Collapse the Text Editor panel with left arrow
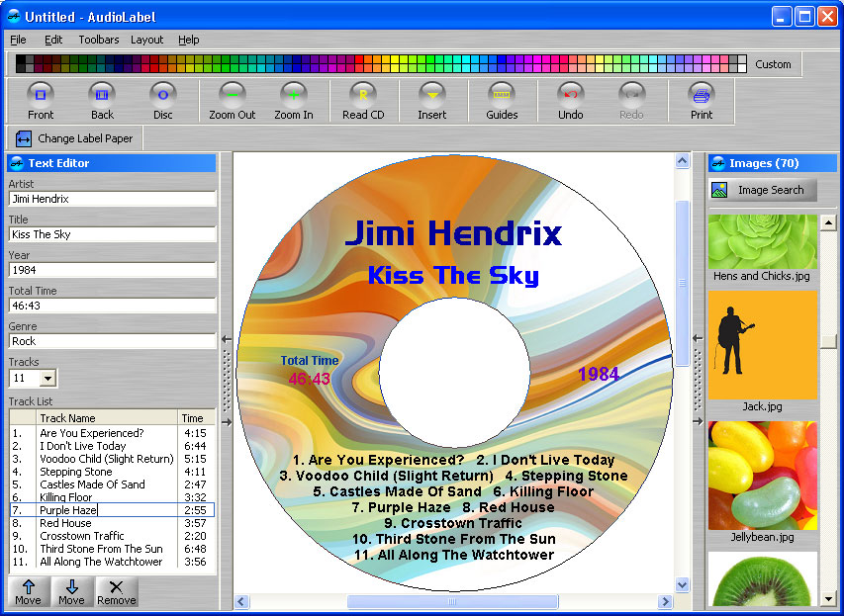Image resolution: width=844 pixels, height=616 pixels. (x=227, y=339)
